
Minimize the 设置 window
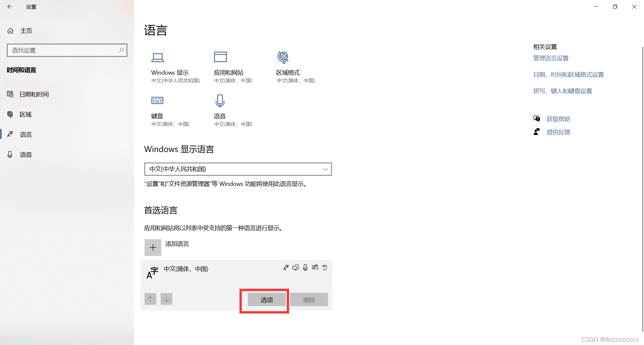tap(596, 7)
